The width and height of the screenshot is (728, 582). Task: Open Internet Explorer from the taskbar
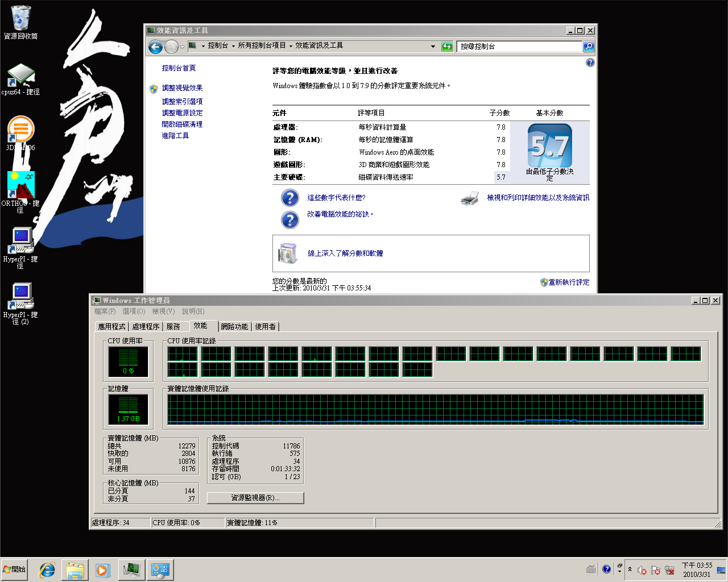(47, 570)
